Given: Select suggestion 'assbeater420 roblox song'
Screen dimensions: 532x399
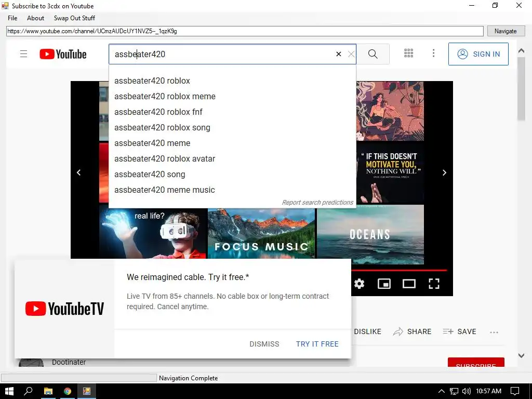Looking at the screenshot, I should pyautogui.click(x=232, y=128).
